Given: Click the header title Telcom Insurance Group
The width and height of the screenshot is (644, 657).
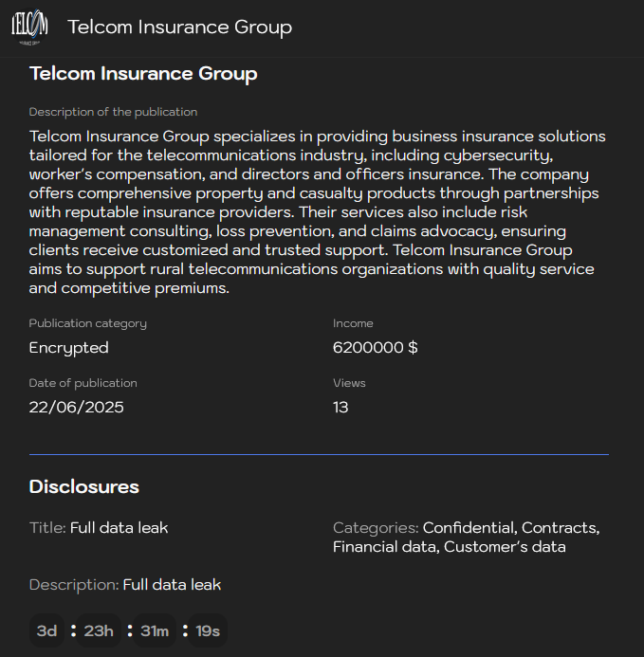Looking at the screenshot, I should [x=179, y=27].
